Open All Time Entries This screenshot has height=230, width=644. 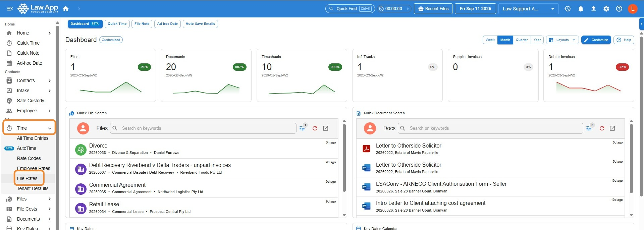point(33,138)
